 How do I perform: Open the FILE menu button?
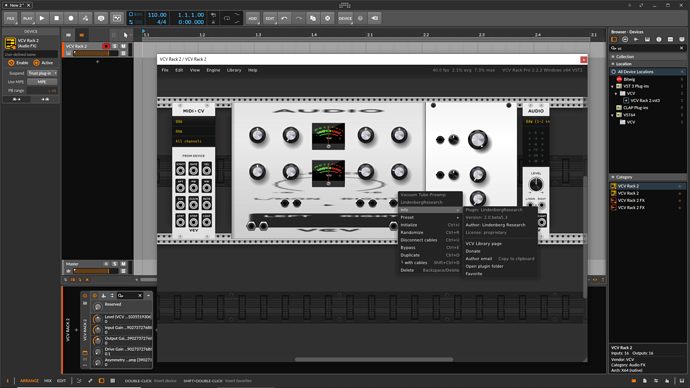(11, 18)
